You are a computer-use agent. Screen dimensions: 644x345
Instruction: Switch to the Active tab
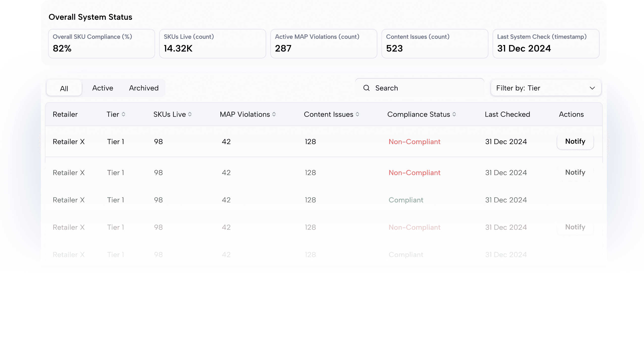tap(103, 88)
